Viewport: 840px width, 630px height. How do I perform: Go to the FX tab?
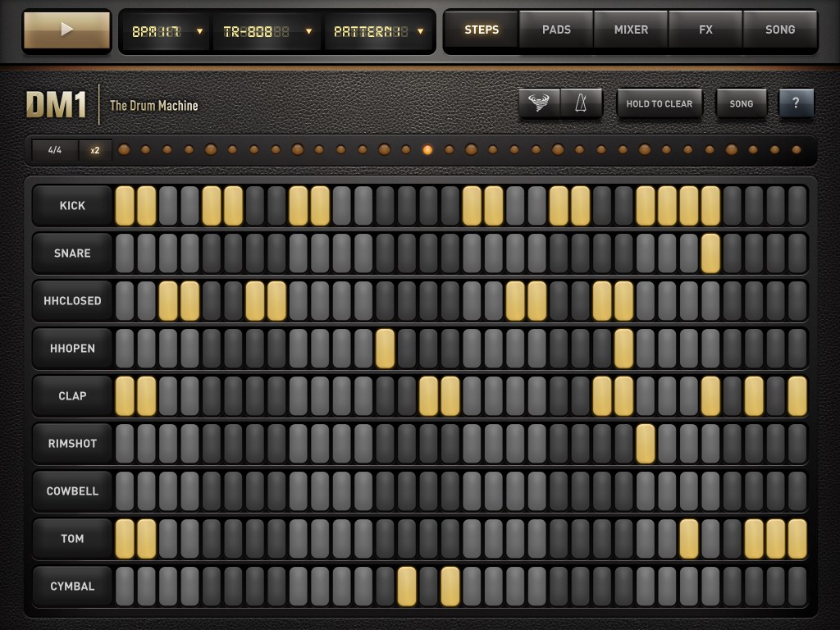(705, 30)
